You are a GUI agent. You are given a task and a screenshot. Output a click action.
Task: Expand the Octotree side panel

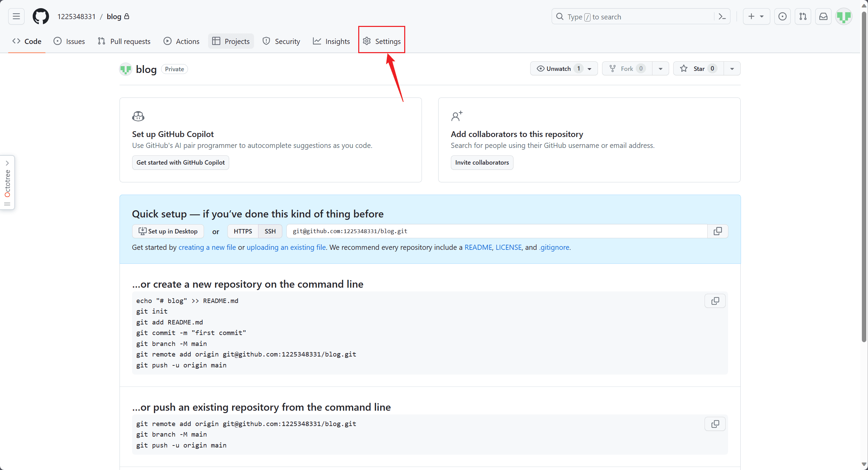[x=7, y=163]
